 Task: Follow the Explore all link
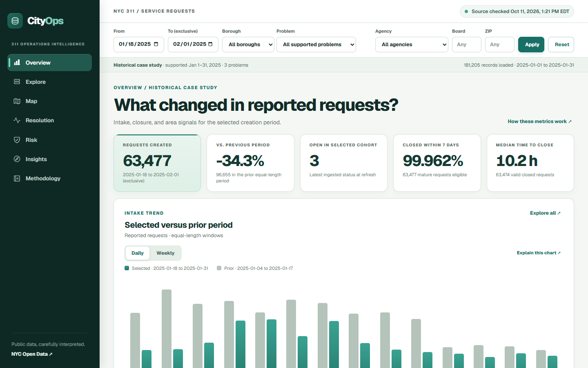point(545,213)
